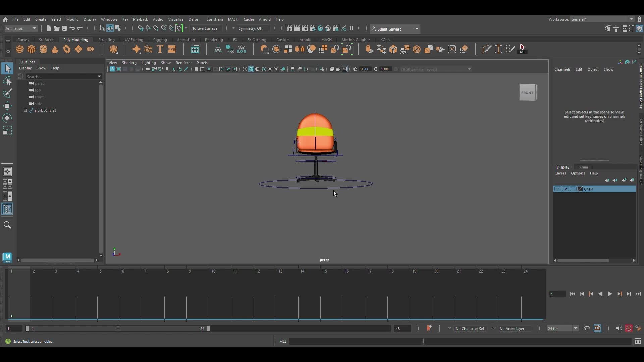
Task: Open the Animation menu set dropdown
Action: coord(20,28)
